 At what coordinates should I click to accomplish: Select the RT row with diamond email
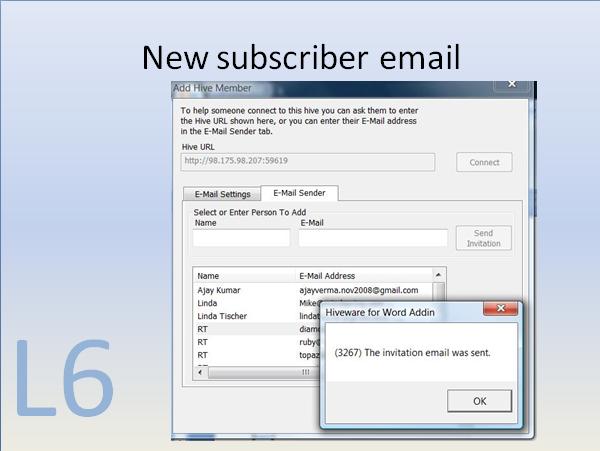click(257, 329)
